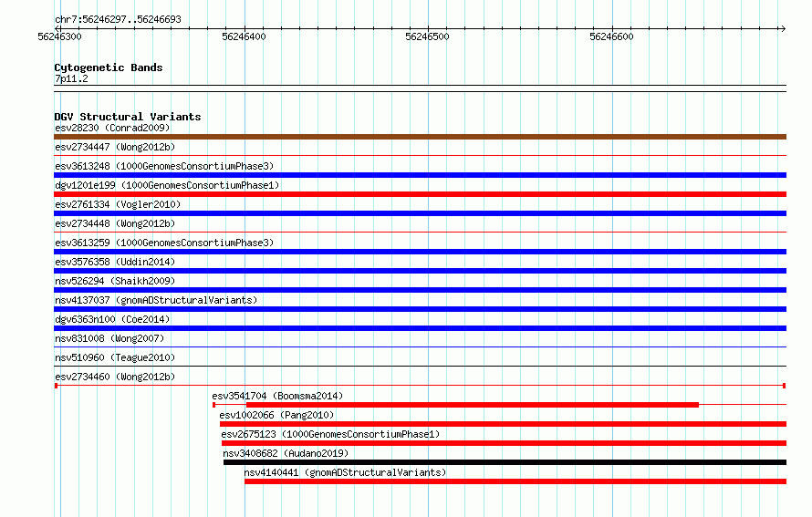Open nsv4137037 (gnomADStructuralVariants) label
This screenshot has height=517, width=812.
[156, 300]
